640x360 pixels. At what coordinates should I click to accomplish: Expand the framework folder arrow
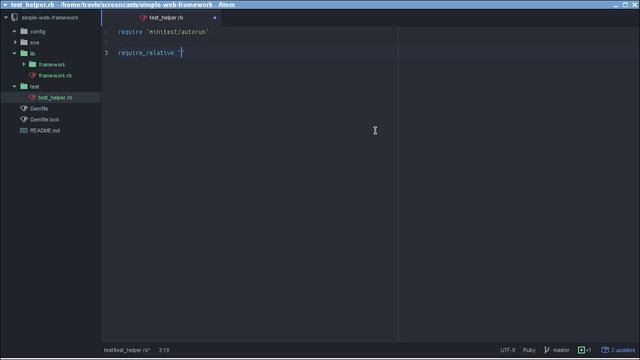pyautogui.click(x=24, y=64)
